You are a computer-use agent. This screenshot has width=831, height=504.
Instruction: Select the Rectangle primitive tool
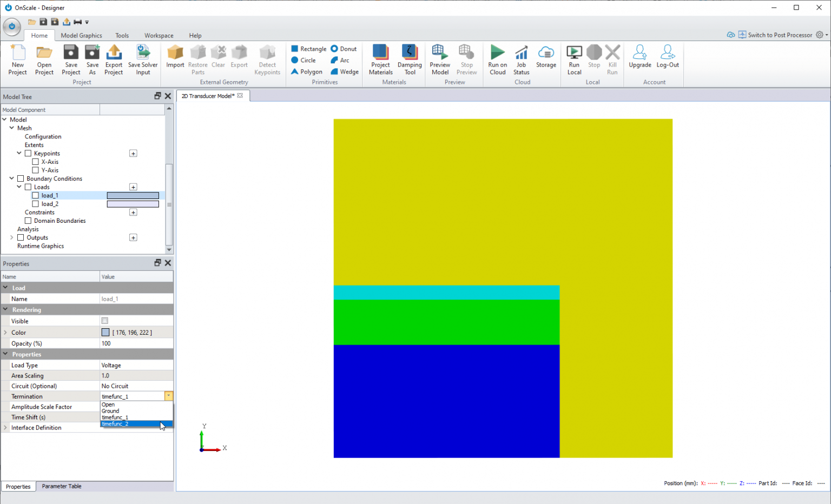[x=308, y=49]
